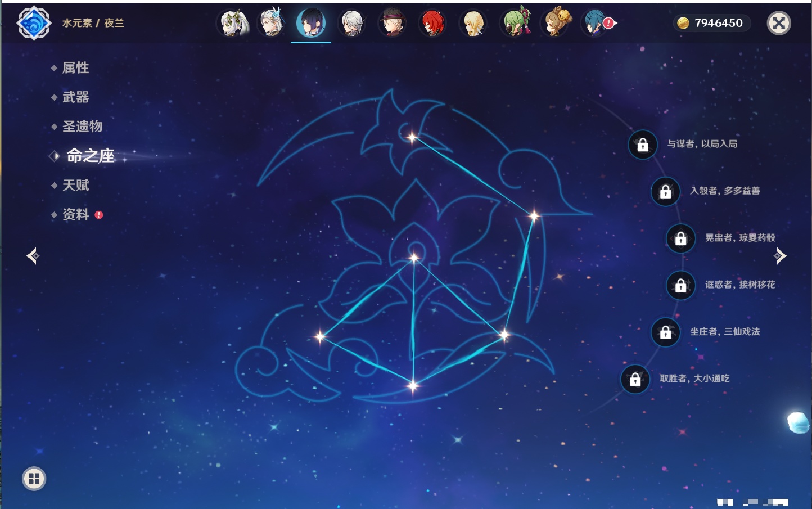The height and width of the screenshot is (509, 812).
Task: Click the constellation name 与谋者, 以局入局
Action: click(702, 144)
